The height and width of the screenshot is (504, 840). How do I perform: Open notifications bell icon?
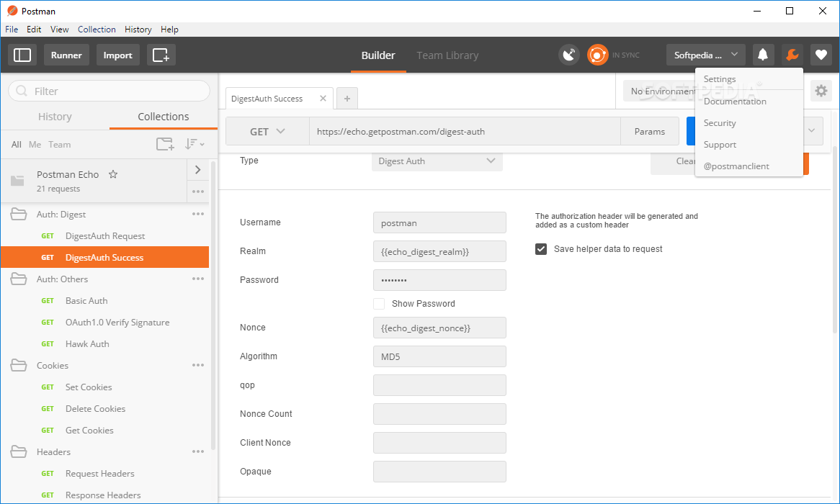pos(763,55)
